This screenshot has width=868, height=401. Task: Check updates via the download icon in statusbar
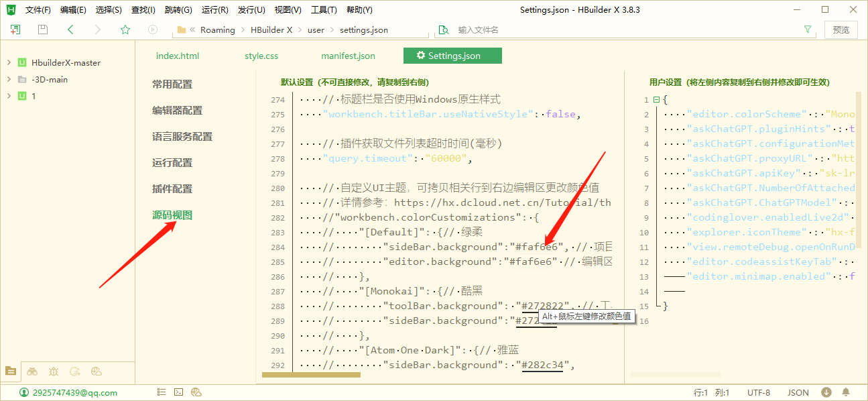[x=826, y=392]
